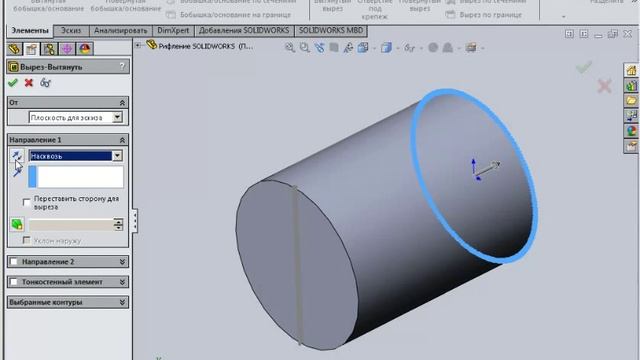Open PropertyManager tab icon
This screenshot has height=360, width=640.
[31, 49]
